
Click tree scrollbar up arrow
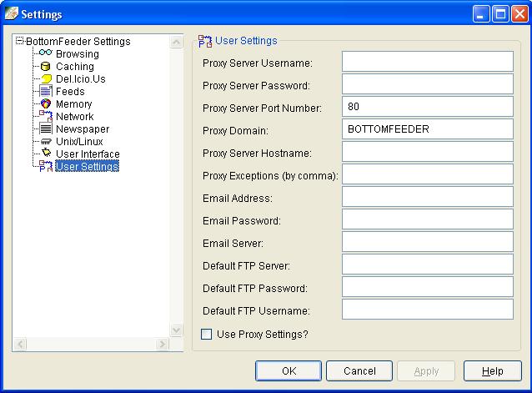176,42
